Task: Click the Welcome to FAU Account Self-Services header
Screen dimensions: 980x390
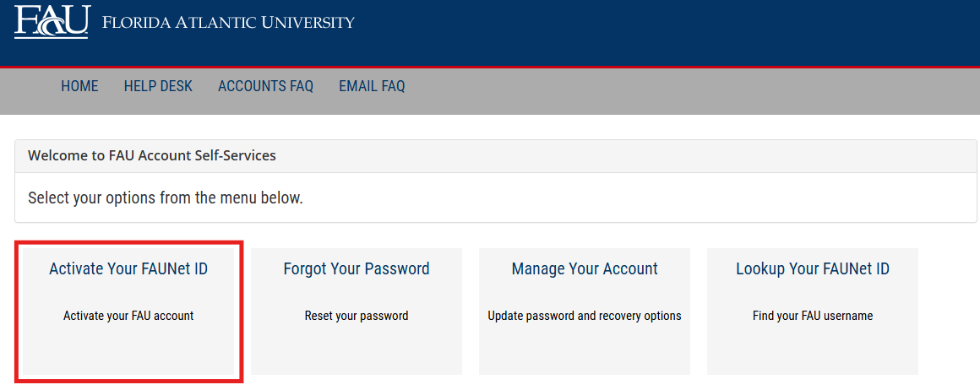Action: [x=152, y=155]
